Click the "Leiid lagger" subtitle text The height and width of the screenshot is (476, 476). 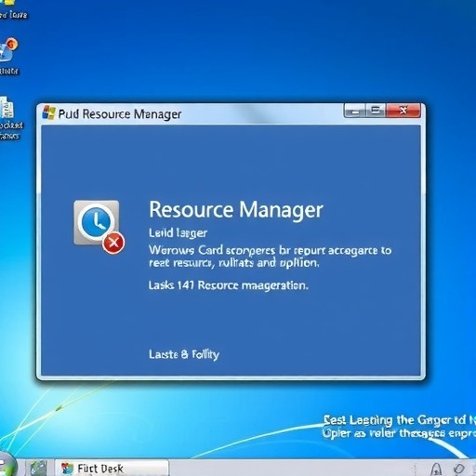178,233
